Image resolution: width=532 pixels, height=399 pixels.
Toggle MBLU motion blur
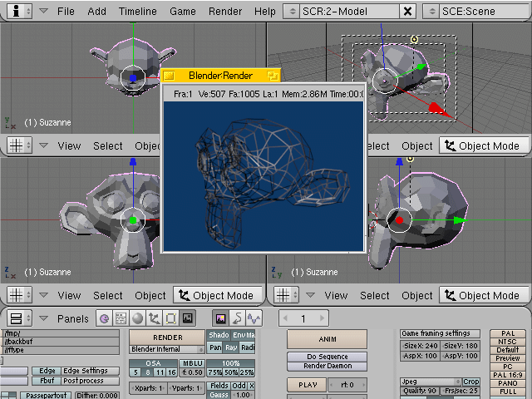click(192, 363)
